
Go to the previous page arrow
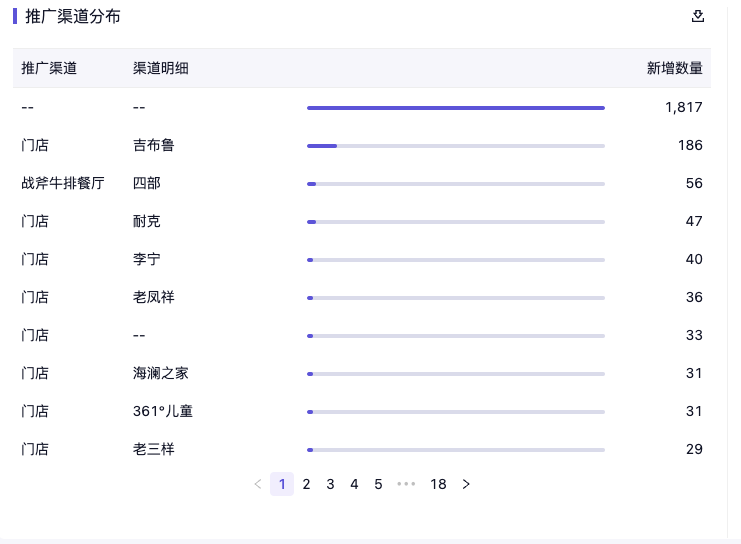point(258,484)
